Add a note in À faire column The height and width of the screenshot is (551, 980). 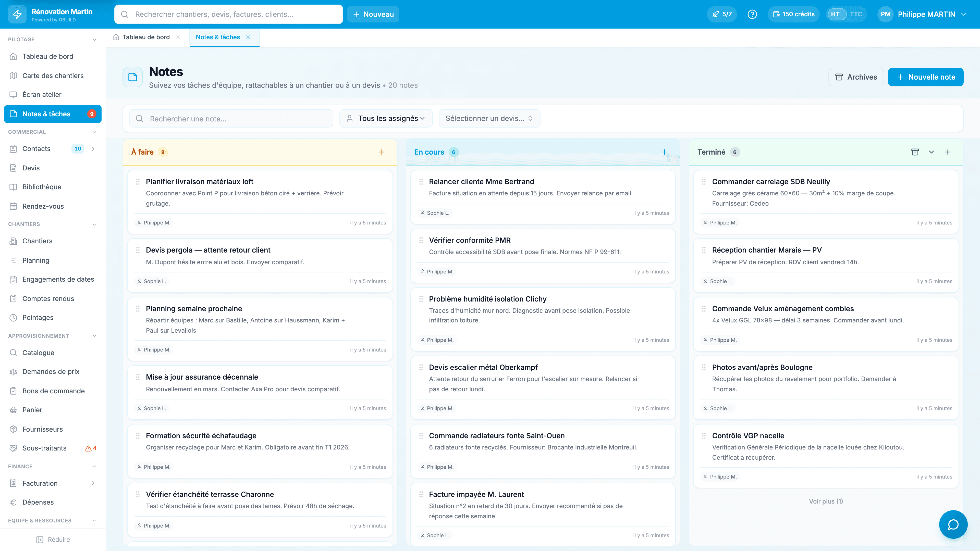pos(382,152)
